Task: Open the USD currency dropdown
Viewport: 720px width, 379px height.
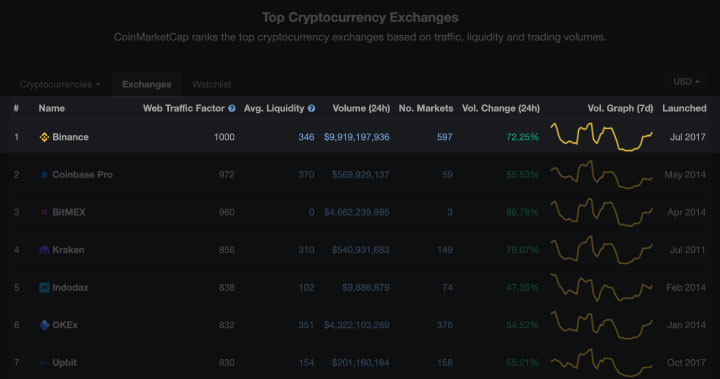Action: tap(686, 82)
